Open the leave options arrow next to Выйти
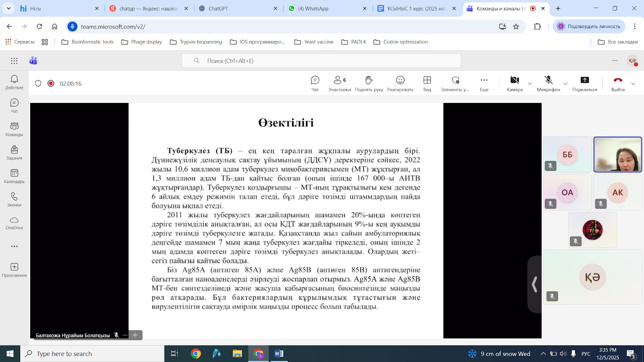The width and height of the screenshot is (644, 362). coord(633,84)
